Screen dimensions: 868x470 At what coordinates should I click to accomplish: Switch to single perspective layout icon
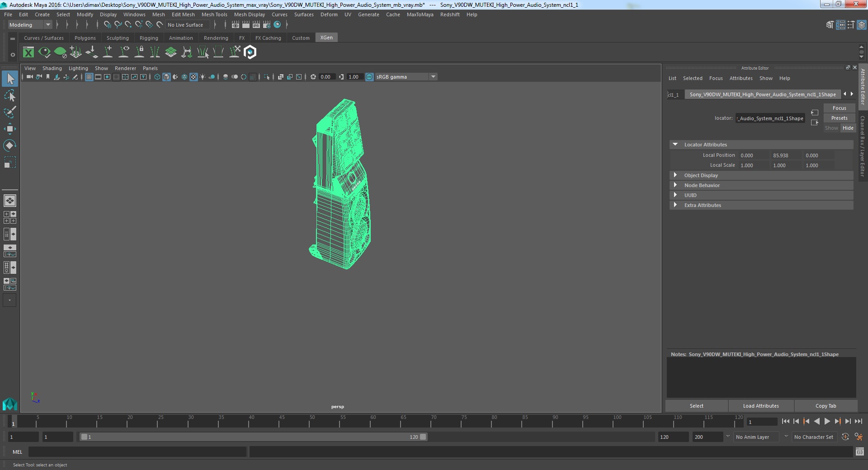click(9, 200)
